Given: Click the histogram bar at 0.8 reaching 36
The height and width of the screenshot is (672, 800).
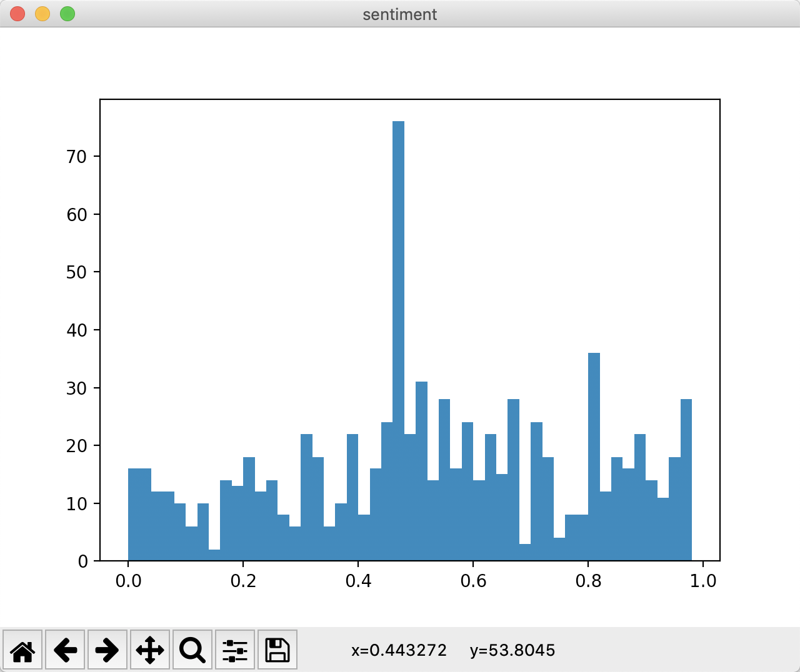Looking at the screenshot, I should [x=594, y=457].
